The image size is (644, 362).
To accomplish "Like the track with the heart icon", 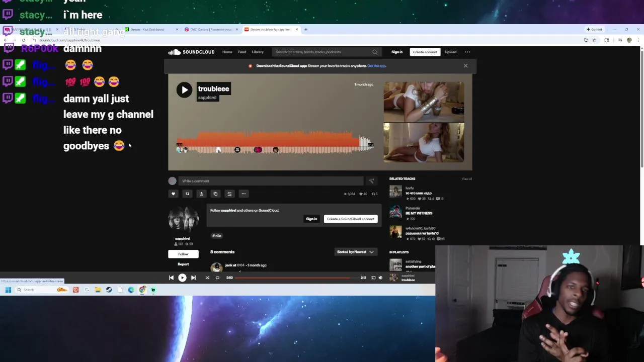I will point(173,194).
